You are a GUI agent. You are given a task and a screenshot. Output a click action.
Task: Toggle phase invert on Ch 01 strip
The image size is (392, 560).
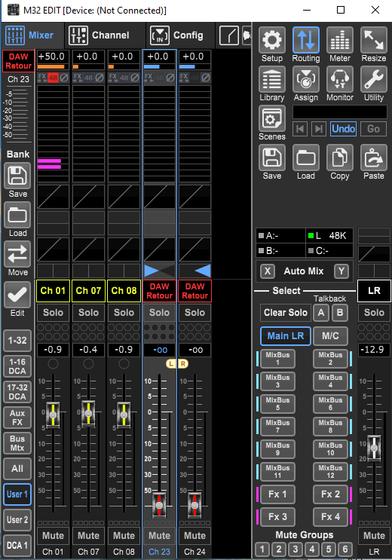click(x=64, y=78)
